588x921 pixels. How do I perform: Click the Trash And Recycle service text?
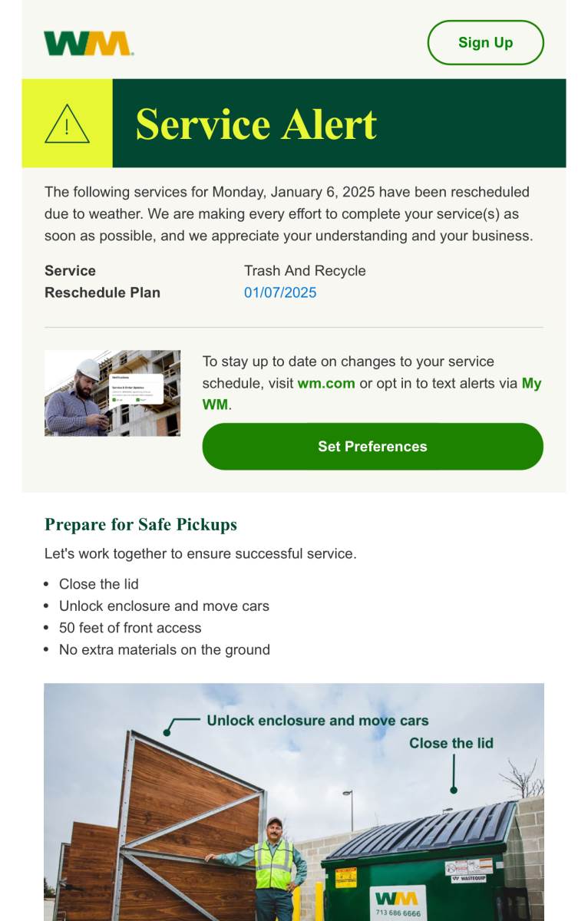click(305, 270)
